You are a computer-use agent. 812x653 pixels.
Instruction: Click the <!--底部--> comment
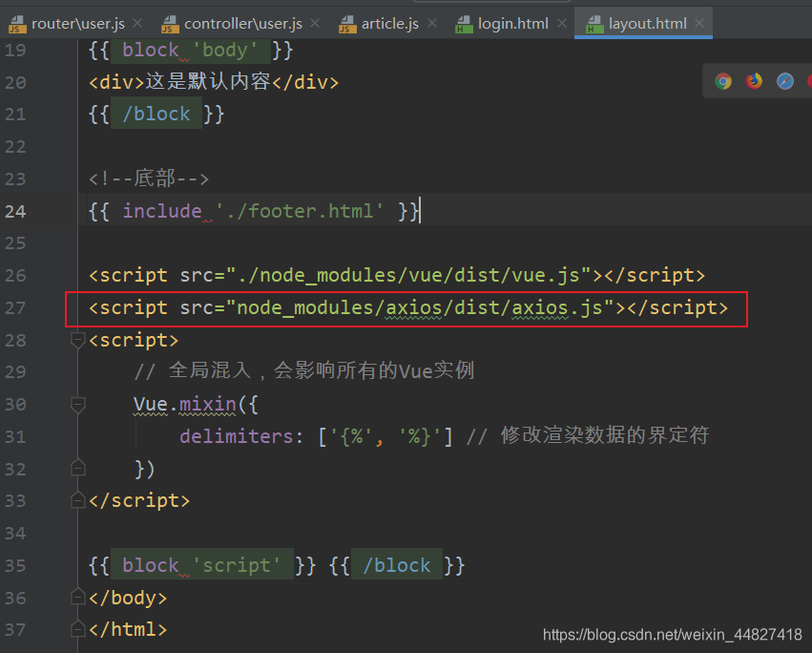(x=149, y=179)
